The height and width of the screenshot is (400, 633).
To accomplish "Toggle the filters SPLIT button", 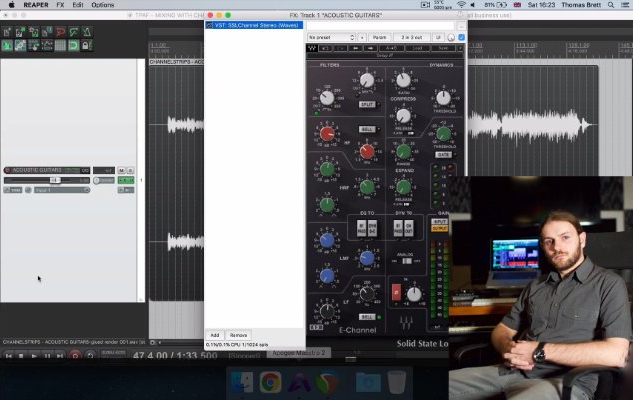I will [367, 105].
